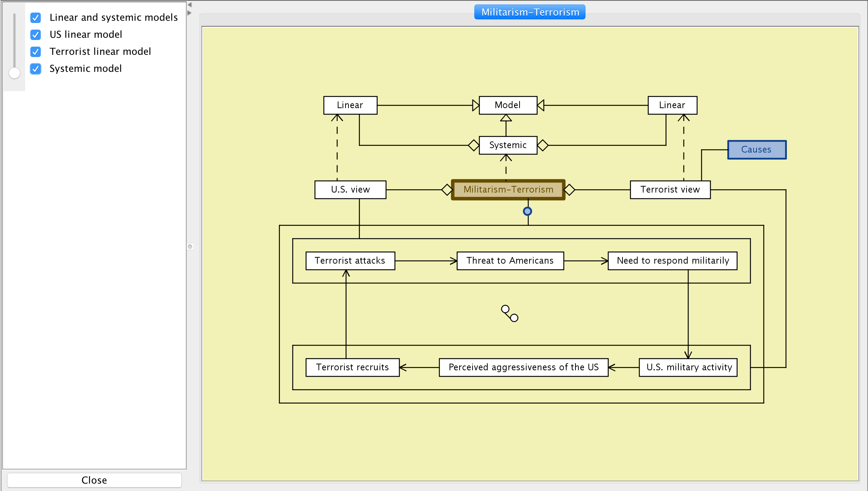Click diamond connector left of Systemic node

tap(474, 145)
